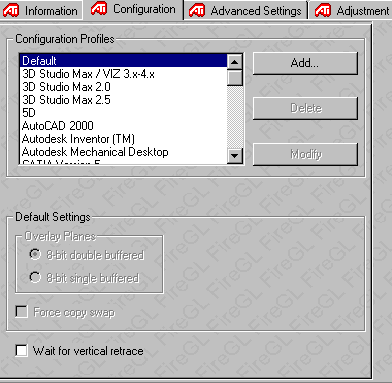Click the ATI icon on the Adjustment tab
Viewport: 392px width, 383px height.
click(323, 11)
